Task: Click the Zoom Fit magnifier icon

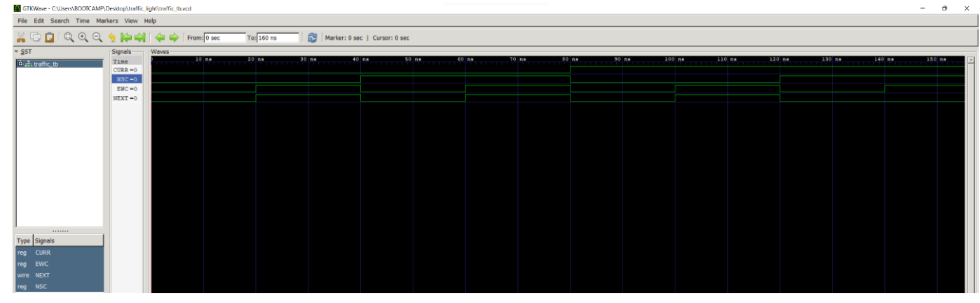Action: tap(69, 38)
